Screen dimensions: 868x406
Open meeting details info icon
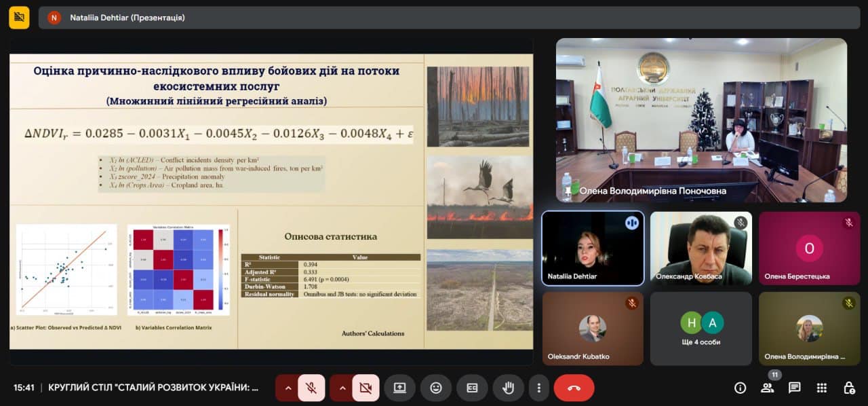[x=741, y=388]
